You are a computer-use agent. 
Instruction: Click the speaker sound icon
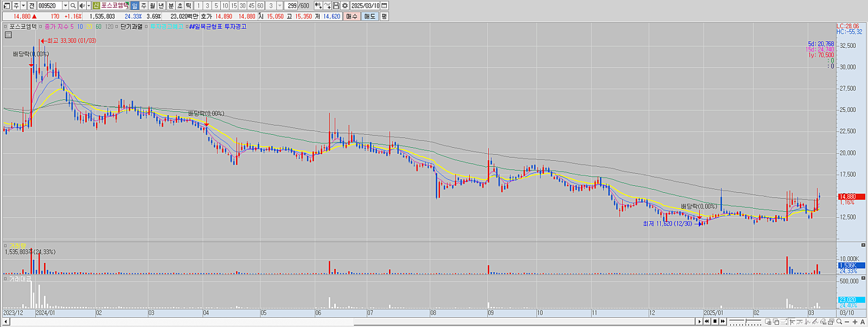(82, 5)
